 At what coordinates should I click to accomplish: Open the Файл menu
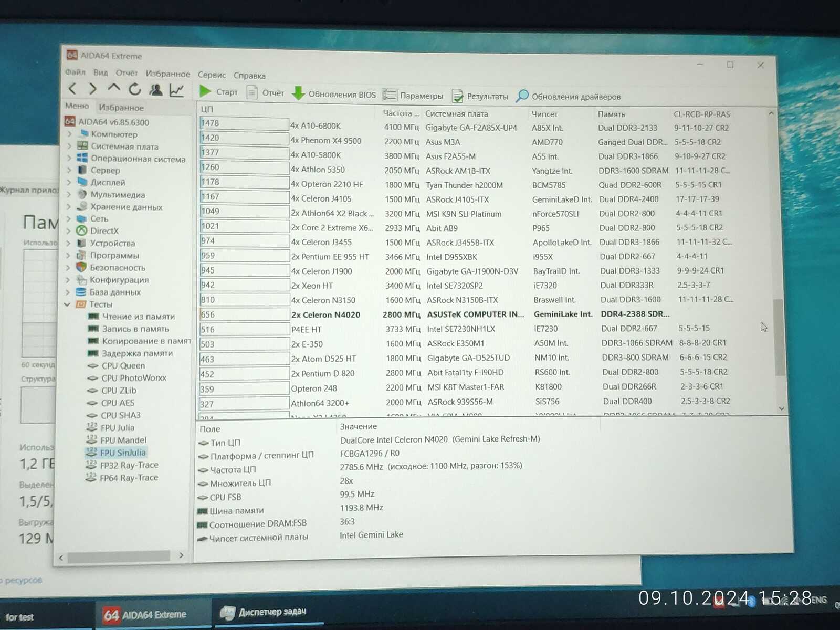click(75, 72)
